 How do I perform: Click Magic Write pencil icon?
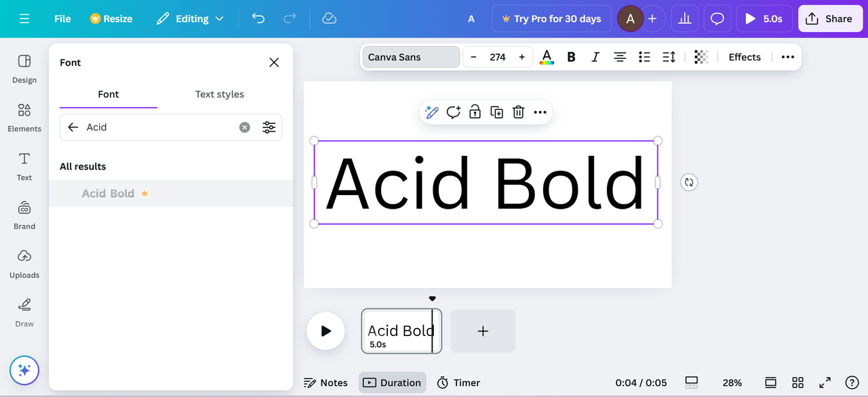432,112
